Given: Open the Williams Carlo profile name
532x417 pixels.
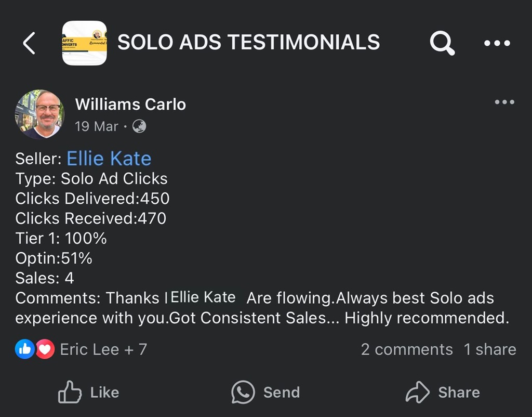Looking at the screenshot, I should [x=130, y=105].
